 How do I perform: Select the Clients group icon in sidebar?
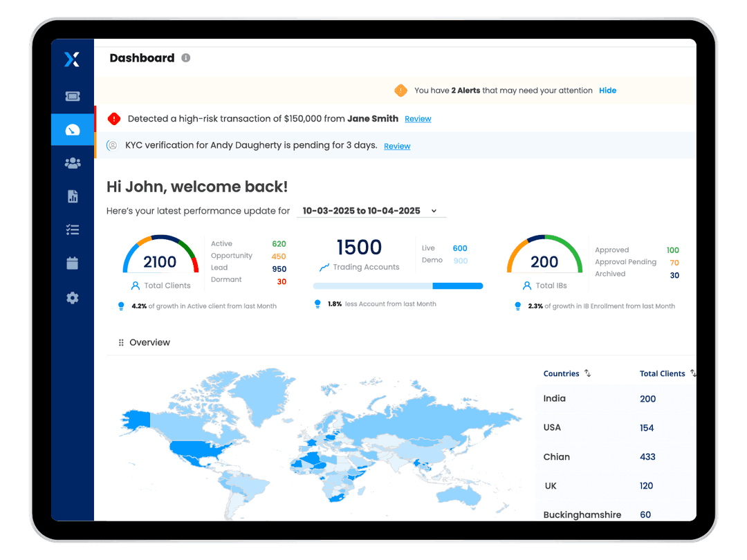[x=73, y=162]
